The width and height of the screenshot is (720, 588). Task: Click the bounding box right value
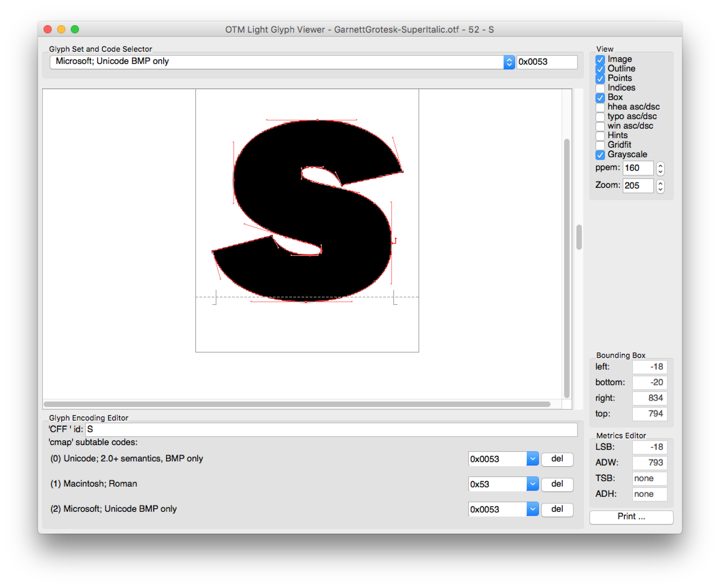point(650,398)
